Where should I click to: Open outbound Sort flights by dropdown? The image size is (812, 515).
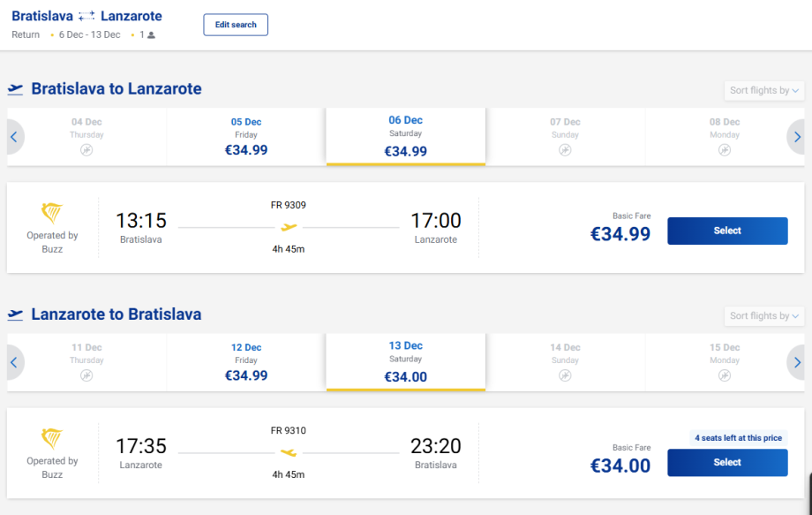pos(763,90)
